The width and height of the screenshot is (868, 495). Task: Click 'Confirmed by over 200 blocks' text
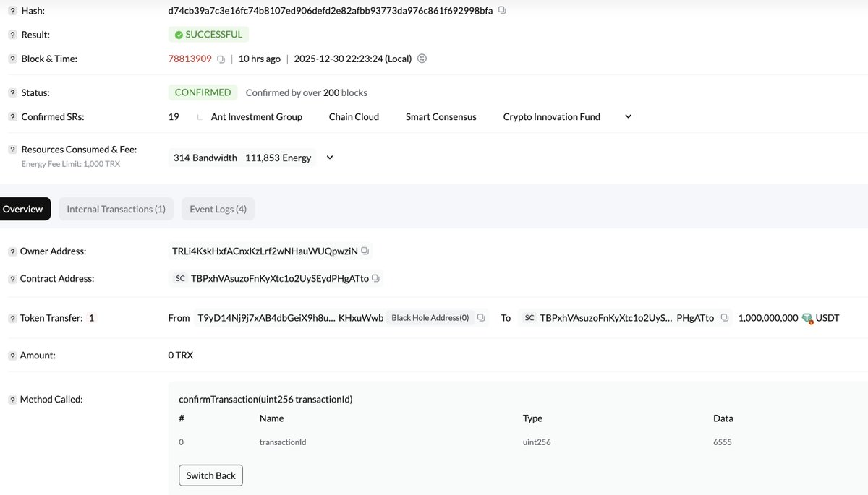coord(307,92)
